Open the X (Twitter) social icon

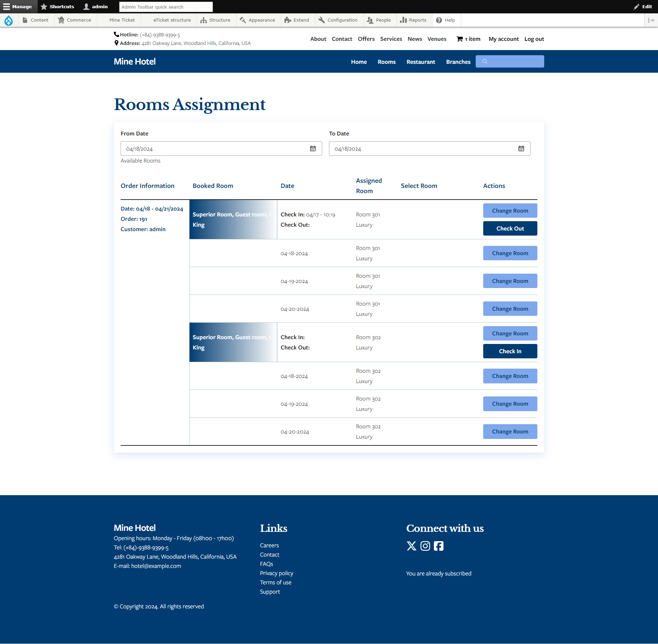pos(411,546)
